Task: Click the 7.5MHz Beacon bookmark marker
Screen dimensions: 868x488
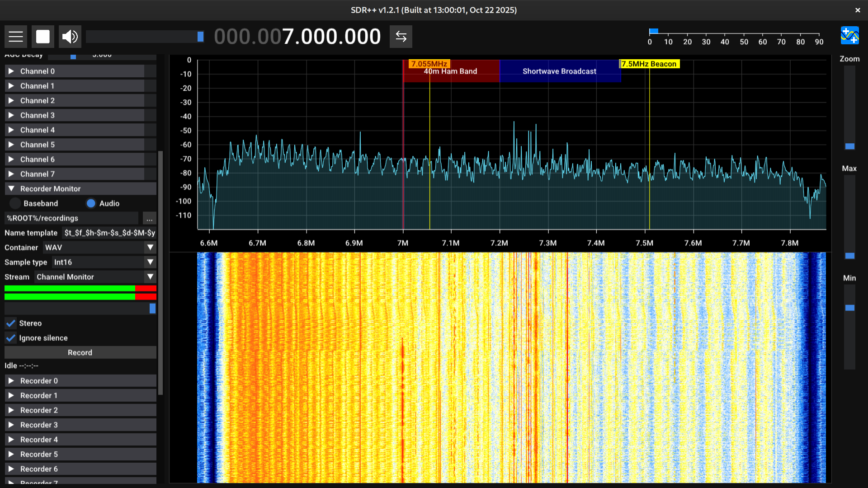Action: [x=649, y=64]
